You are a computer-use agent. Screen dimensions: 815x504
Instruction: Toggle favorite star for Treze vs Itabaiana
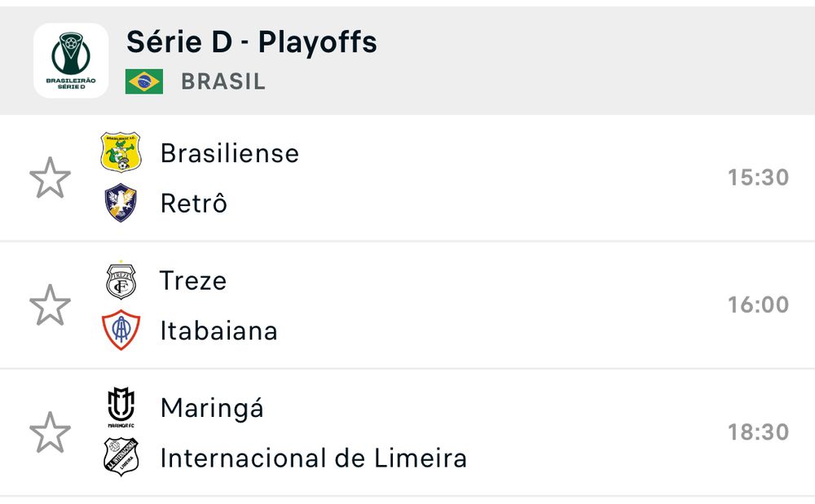pyautogui.click(x=50, y=305)
